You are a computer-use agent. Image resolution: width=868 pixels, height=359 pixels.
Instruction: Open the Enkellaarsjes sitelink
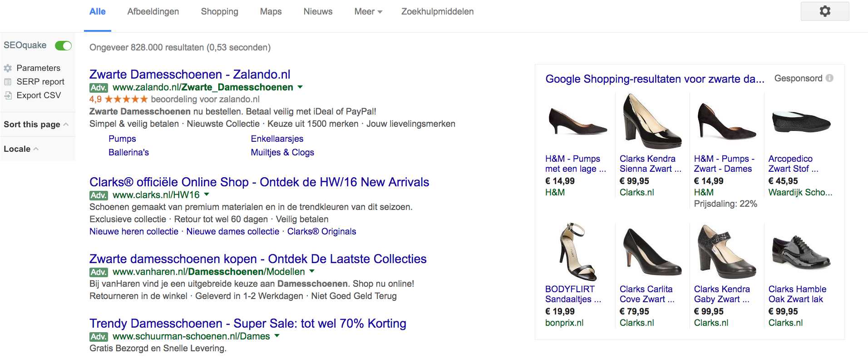coord(277,139)
